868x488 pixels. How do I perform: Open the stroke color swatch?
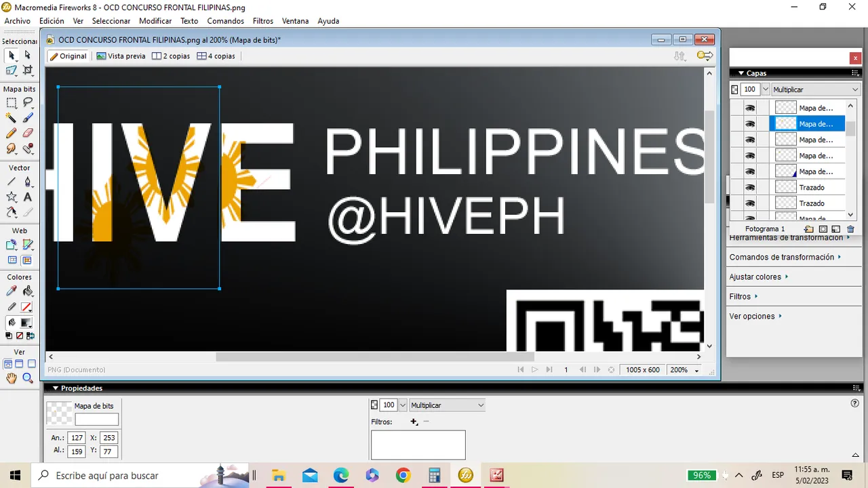26,307
